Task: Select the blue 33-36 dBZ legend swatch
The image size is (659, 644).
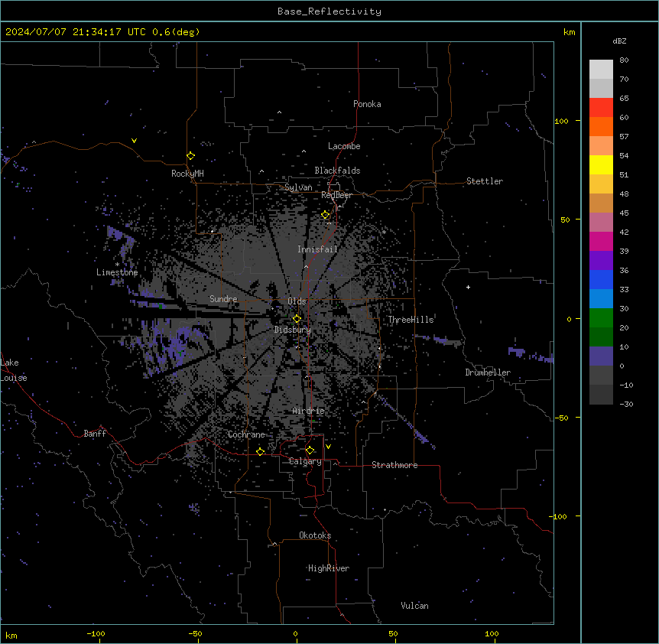Action: point(601,279)
